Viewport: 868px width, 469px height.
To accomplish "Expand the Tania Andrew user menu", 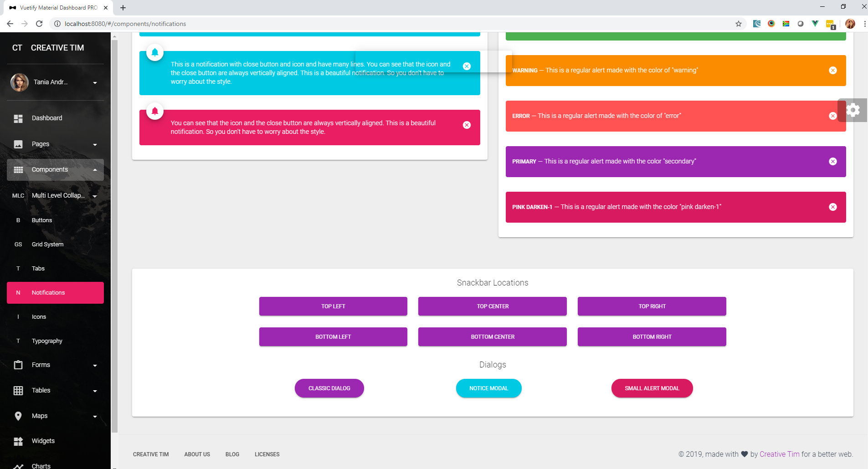I will pos(95,83).
